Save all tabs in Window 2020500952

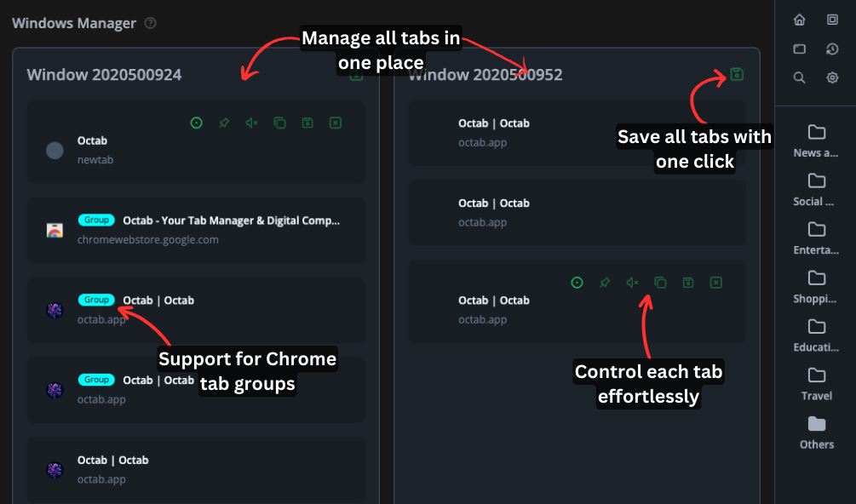click(x=735, y=75)
